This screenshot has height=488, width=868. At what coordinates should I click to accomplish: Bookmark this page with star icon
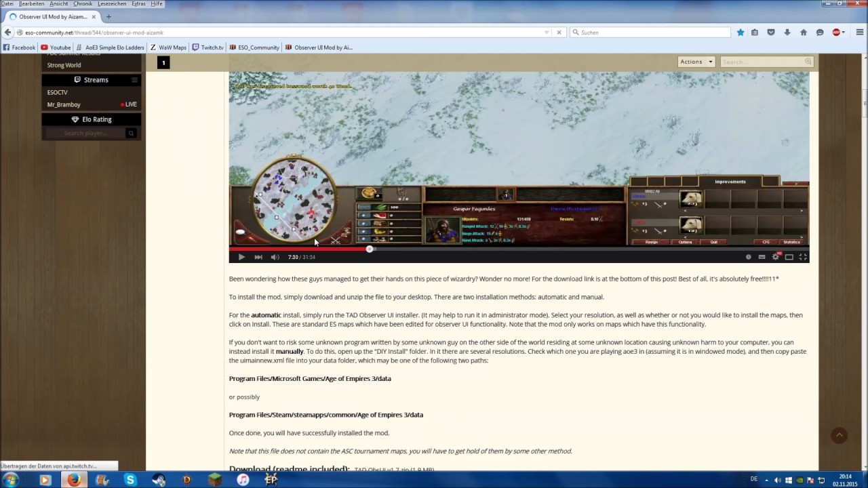[741, 32]
